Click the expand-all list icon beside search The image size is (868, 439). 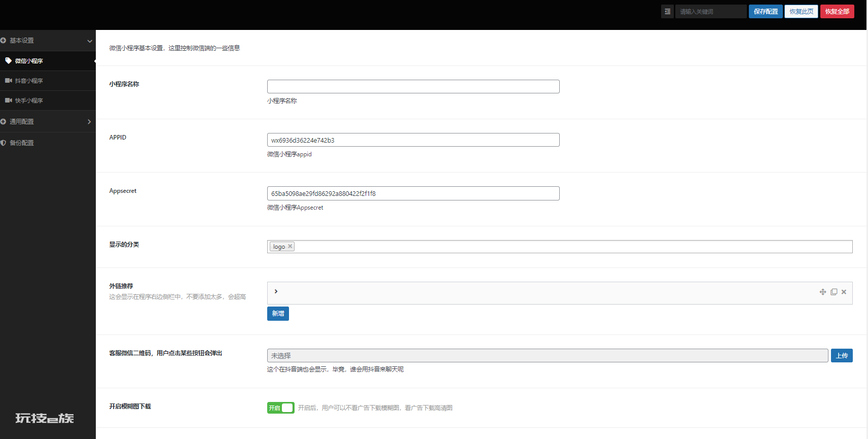pos(667,12)
